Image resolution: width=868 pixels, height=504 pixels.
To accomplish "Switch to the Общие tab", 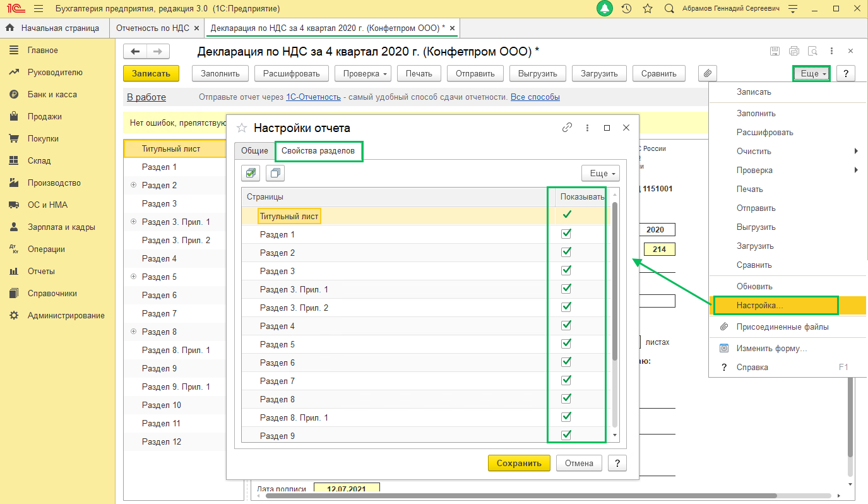I will click(x=255, y=151).
